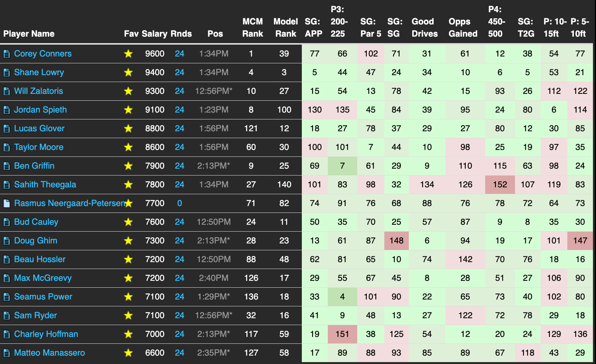Select green 7 cell in Ben Griffin row
The height and width of the screenshot is (364, 596).
[x=342, y=166]
